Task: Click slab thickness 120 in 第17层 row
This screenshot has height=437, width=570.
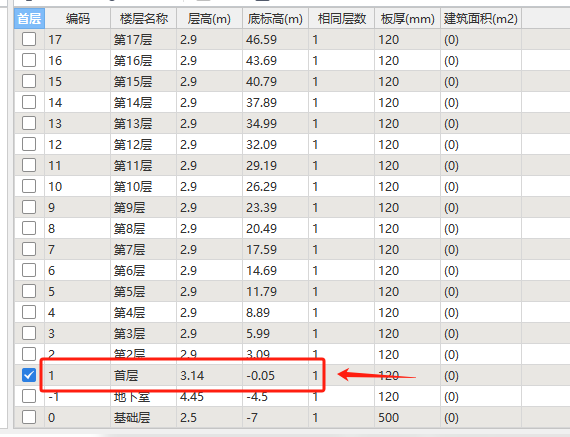Action: pyautogui.click(x=388, y=39)
